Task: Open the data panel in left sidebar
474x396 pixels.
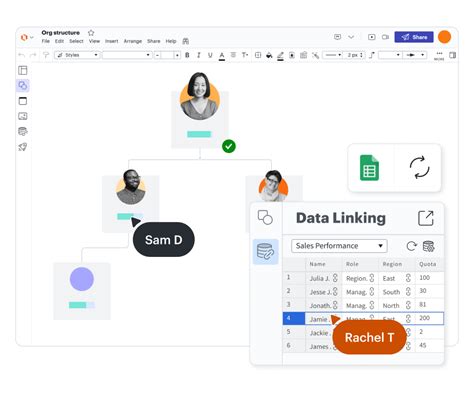Action: 23,131
